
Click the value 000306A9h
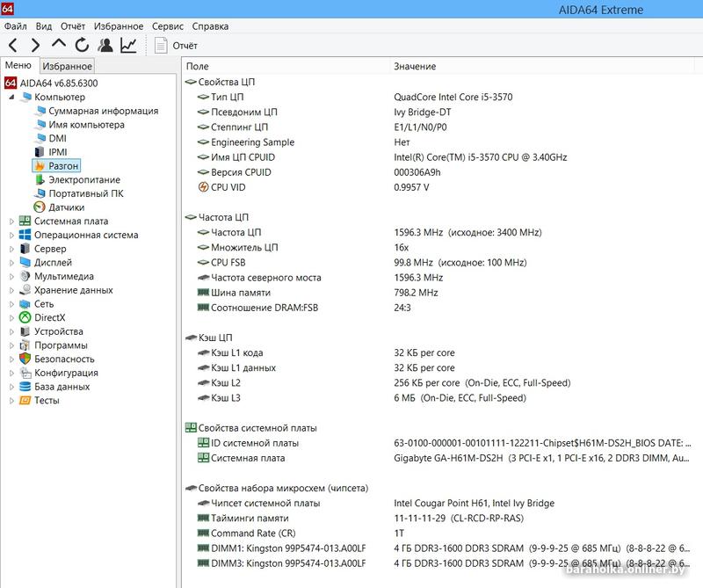click(x=417, y=172)
